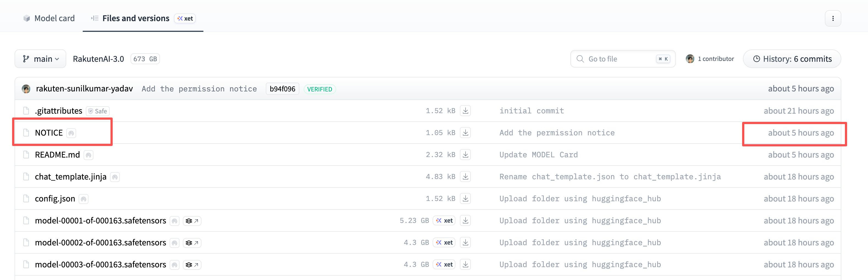This screenshot has height=280, width=868.
Task: Open chat_template.jinja file
Action: pyautogui.click(x=71, y=177)
